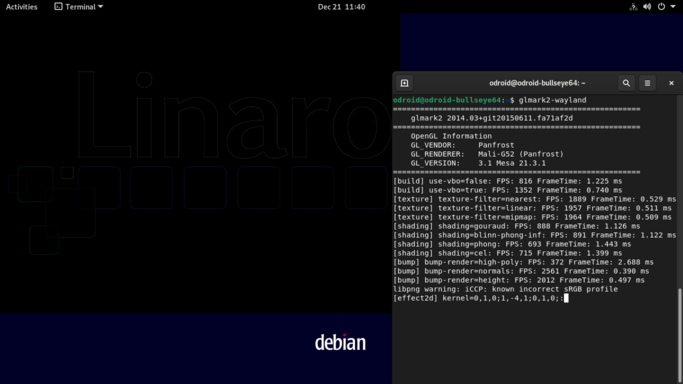Click the volume speaker icon
683x384 pixels.
(647, 7)
